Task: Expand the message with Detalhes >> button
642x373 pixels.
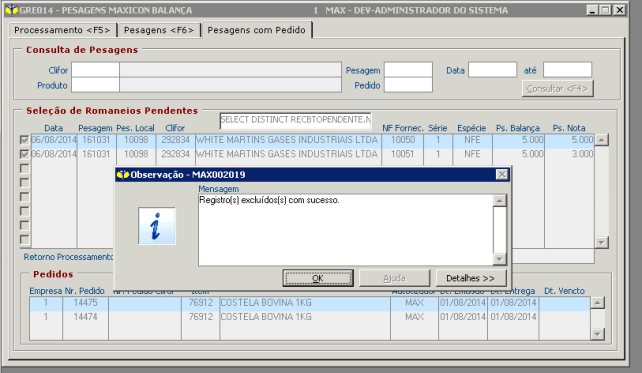Action: (471, 278)
